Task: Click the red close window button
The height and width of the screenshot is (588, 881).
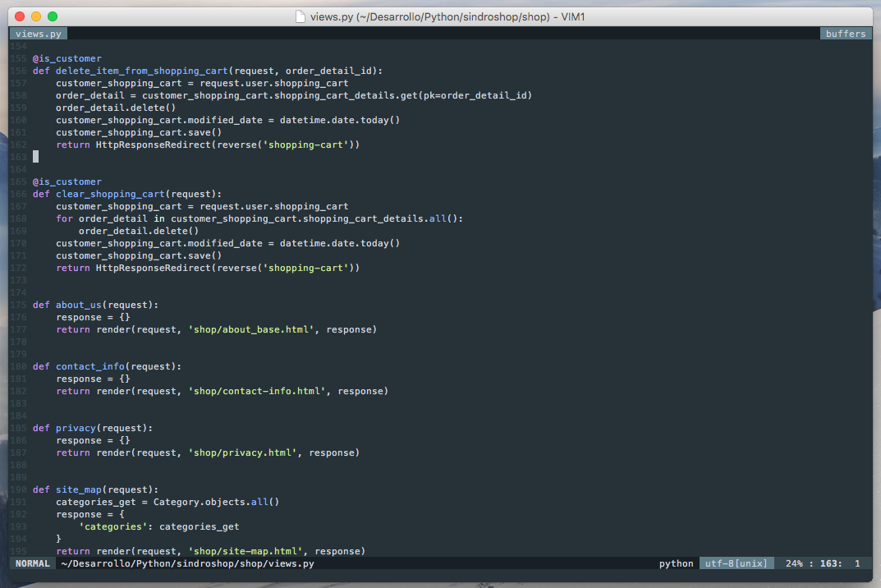Action: [20, 17]
